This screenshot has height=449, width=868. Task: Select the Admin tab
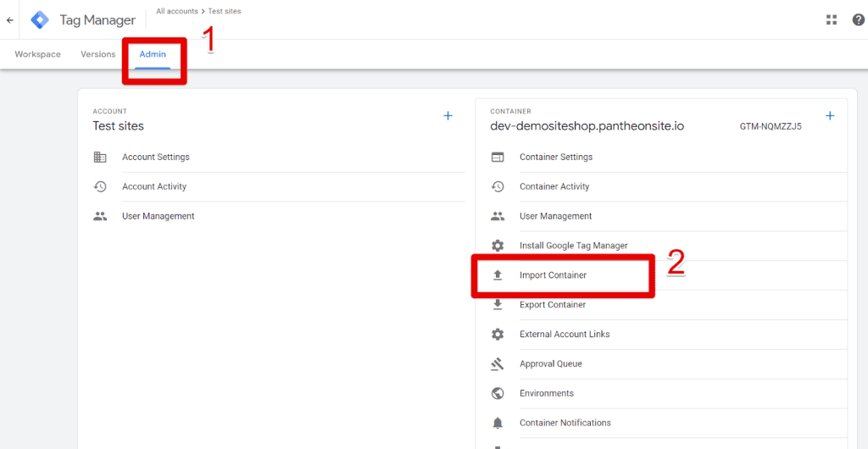(x=153, y=54)
